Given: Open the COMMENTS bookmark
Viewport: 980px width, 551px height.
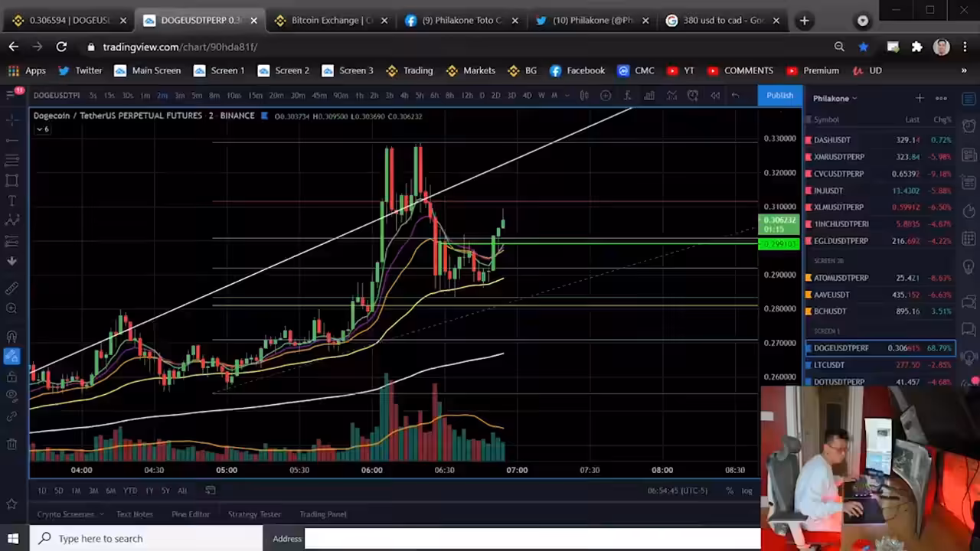Looking at the screenshot, I should 740,70.
